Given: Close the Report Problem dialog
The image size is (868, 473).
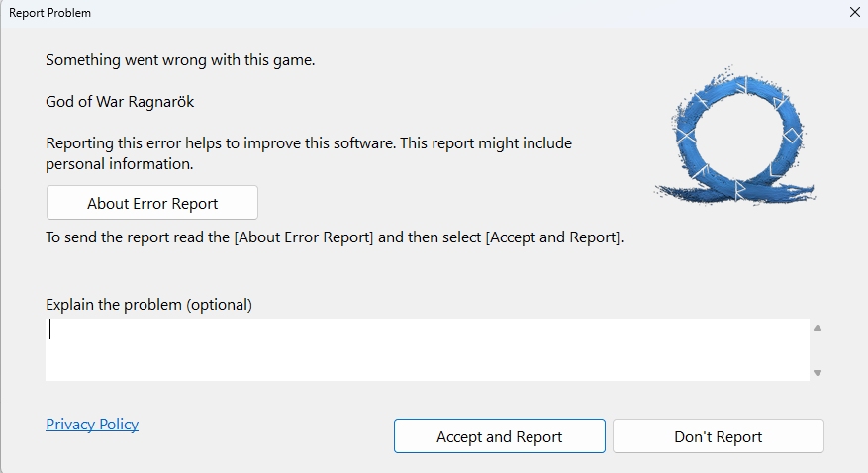Looking at the screenshot, I should [855, 13].
